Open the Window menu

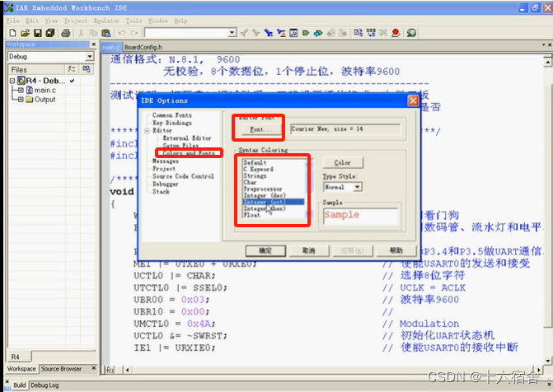click(x=158, y=21)
